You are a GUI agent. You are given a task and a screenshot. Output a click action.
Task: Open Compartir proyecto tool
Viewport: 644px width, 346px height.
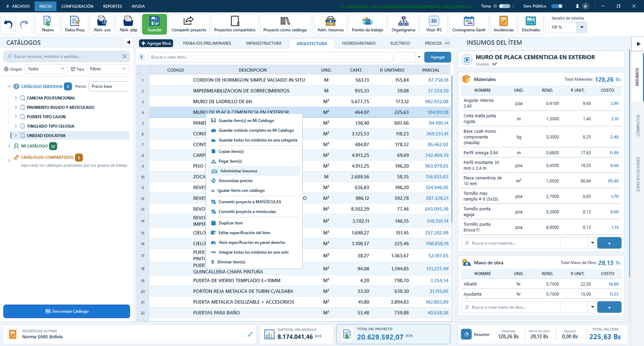189,24
